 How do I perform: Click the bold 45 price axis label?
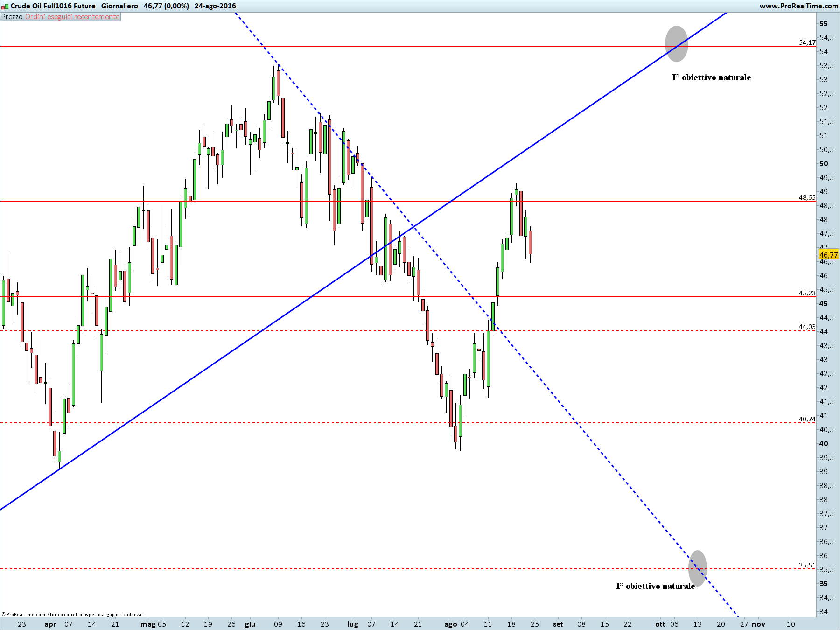824,304
